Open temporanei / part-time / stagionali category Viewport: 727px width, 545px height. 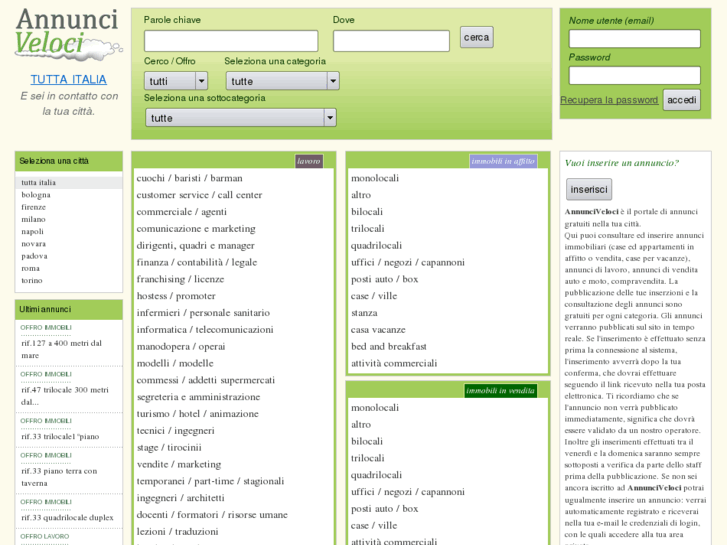pyautogui.click(x=210, y=481)
